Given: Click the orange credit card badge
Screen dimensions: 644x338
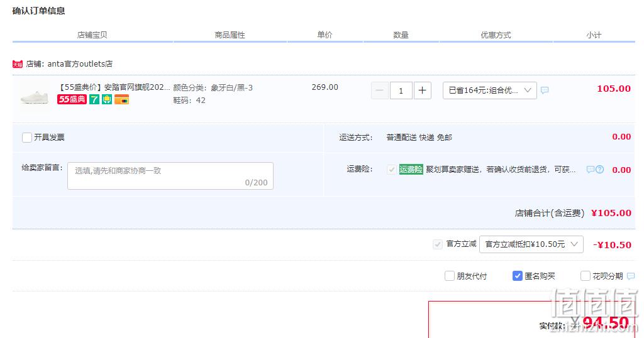Looking at the screenshot, I should click(121, 99).
